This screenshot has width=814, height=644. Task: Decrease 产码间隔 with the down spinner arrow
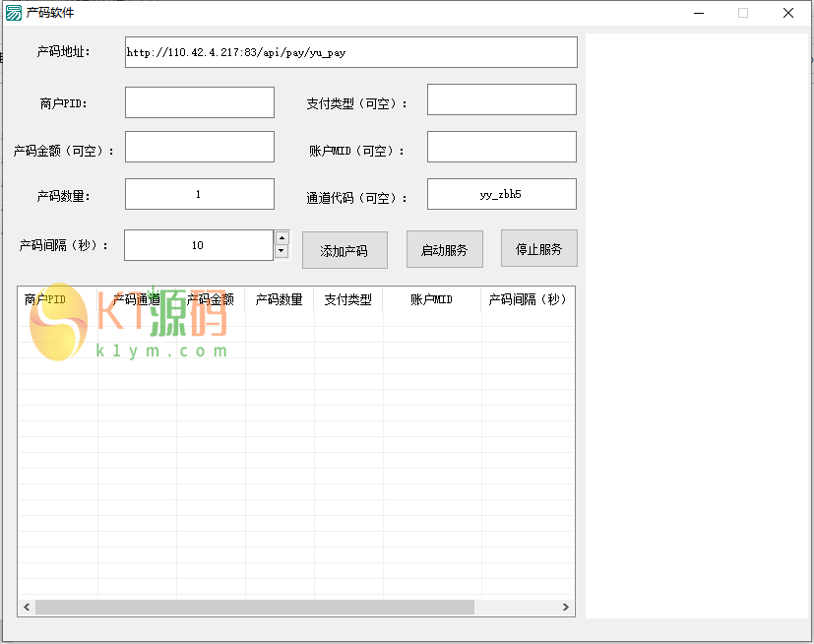click(282, 251)
